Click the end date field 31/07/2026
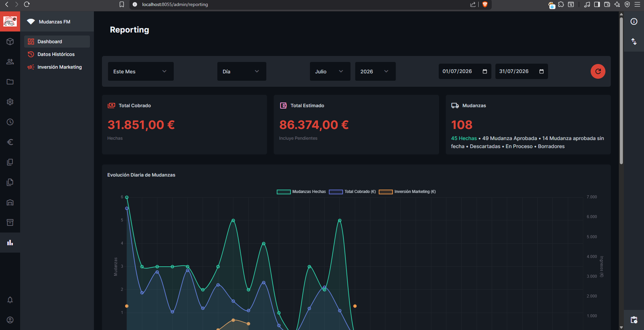 click(522, 71)
